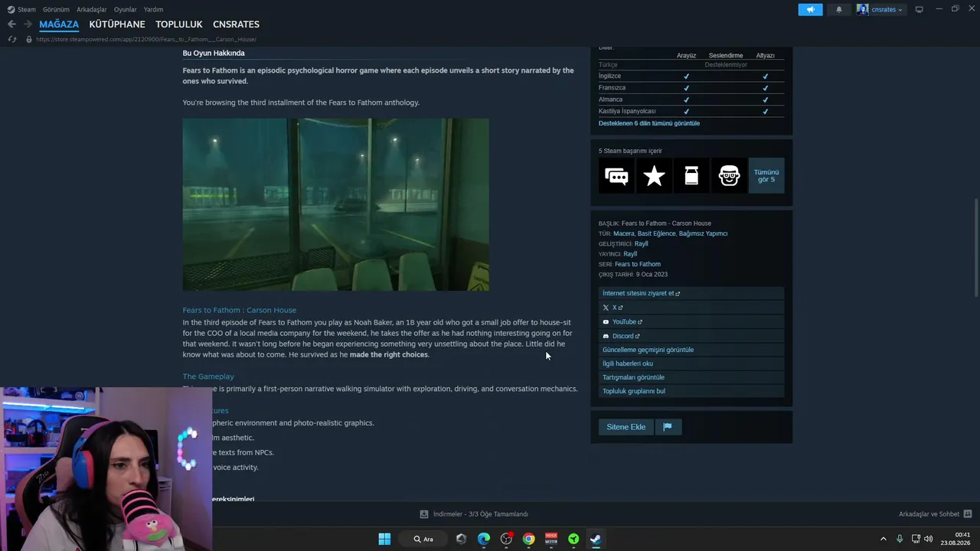Launch Google Chrome from the taskbar

(x=528, y=539)
